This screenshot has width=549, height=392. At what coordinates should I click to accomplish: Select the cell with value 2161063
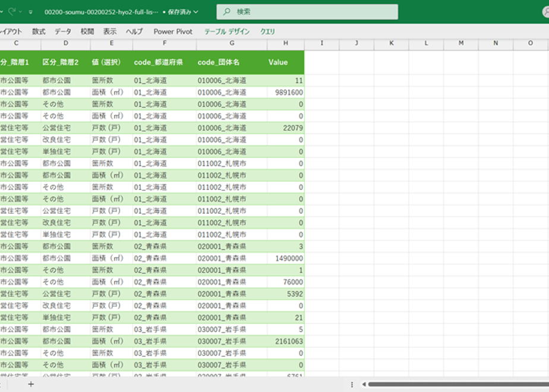(x=286, y=342)
